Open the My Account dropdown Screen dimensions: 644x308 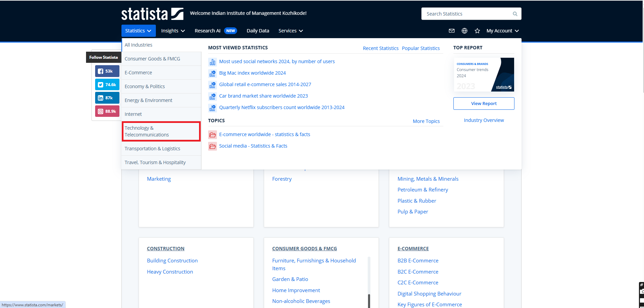click(502, 31)
